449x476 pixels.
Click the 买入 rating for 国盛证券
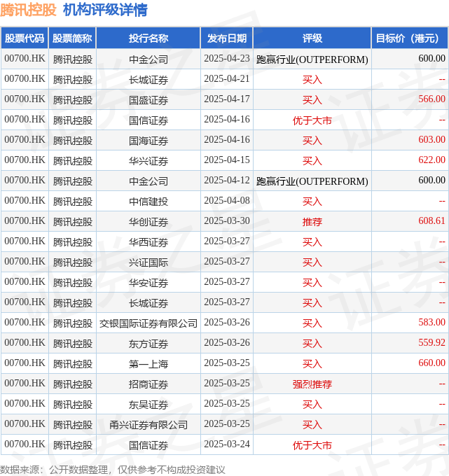pos(312,100)
